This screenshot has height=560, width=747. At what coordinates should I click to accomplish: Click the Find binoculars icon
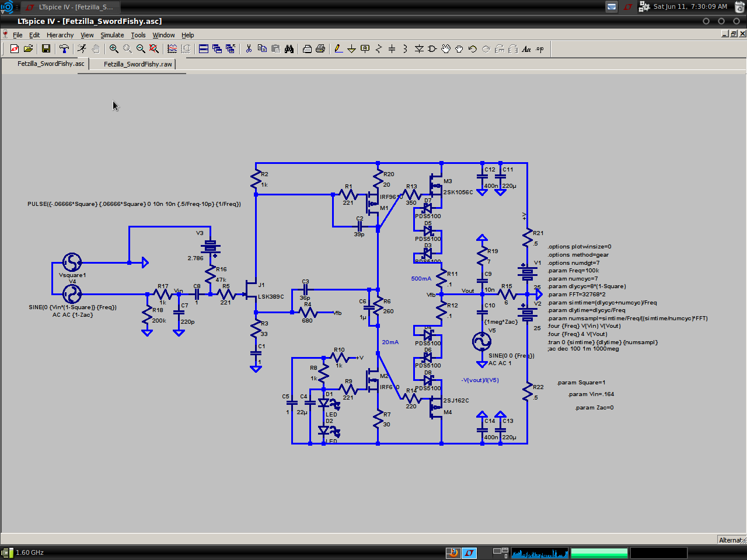289,49
